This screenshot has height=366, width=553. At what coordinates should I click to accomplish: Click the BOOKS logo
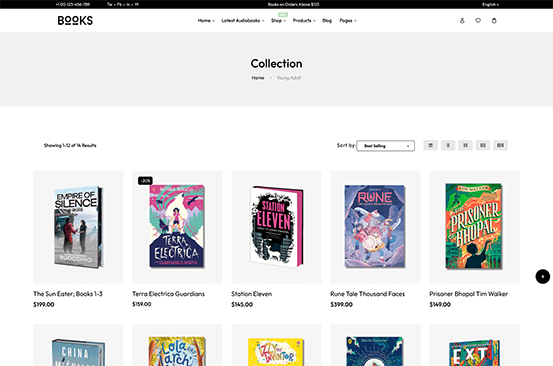tap(75, 20)
